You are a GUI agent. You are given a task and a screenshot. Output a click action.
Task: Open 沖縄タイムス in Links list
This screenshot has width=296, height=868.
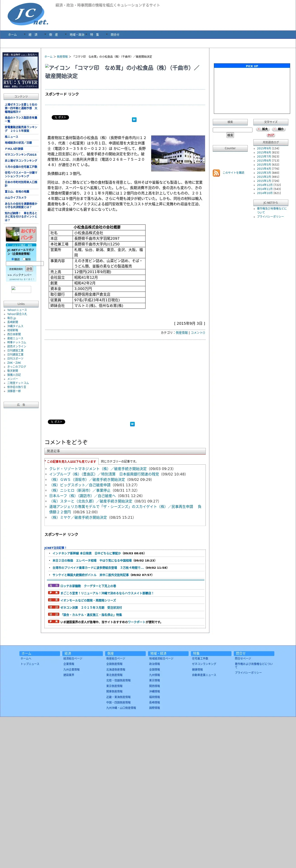(x=15, y=326)
